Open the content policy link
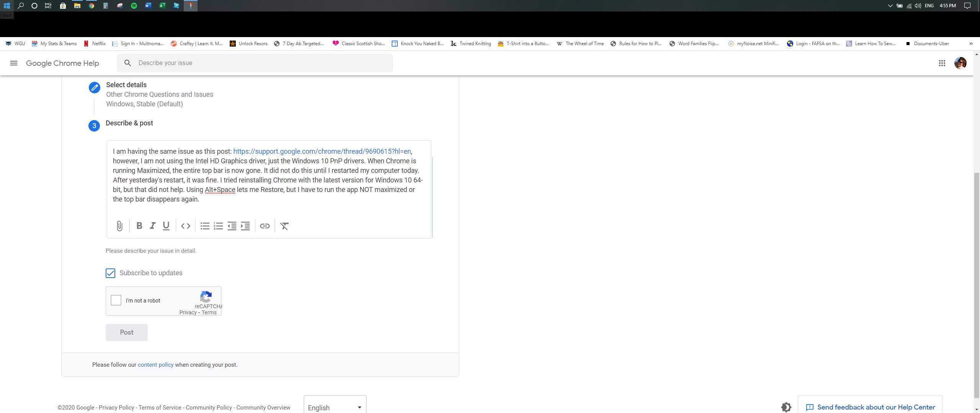Screen dimensions: 980x413 tap(155, 365)
